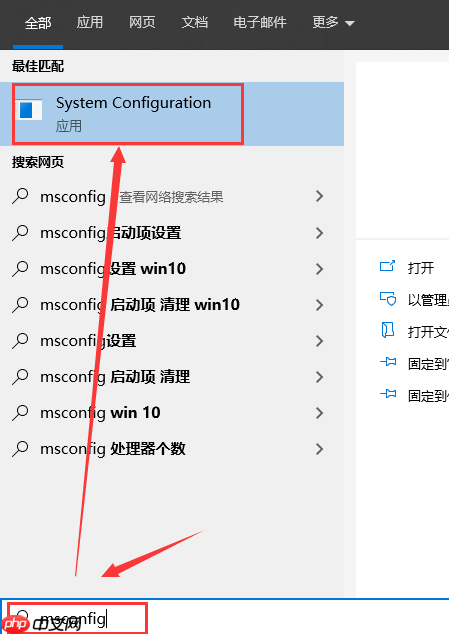This screenshot has height=634, width=449.
Task: Open the 更多 dropdown menu
Action: pyautogui.click(x=333, y=22)
